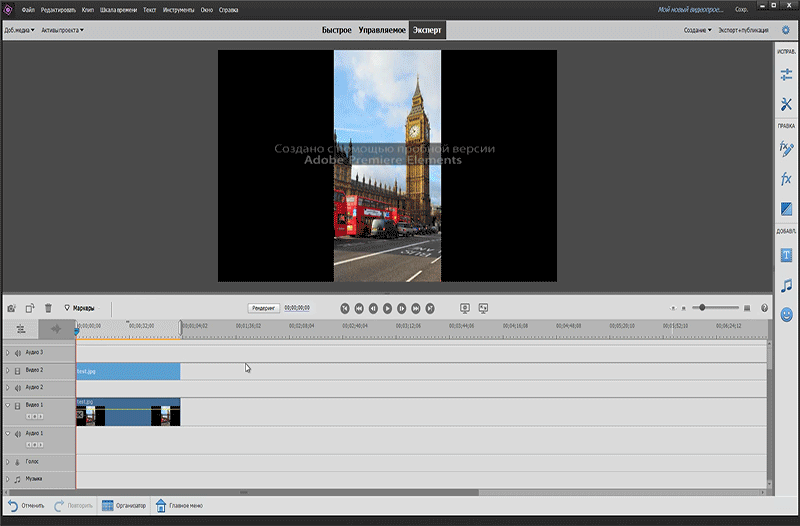Toggle Video 2 track visibility
The width and height of the screenshot is (800, 526).
tap(17, 370)
